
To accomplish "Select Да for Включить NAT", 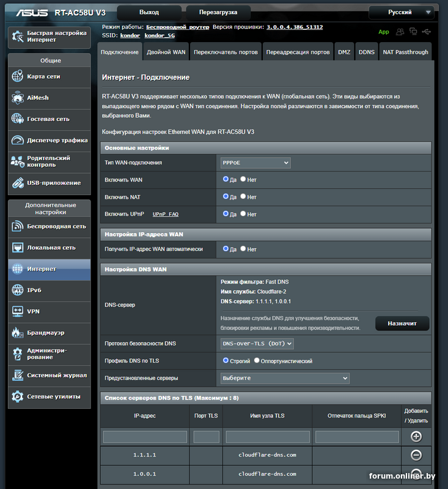I will click(x=226, y=196).
